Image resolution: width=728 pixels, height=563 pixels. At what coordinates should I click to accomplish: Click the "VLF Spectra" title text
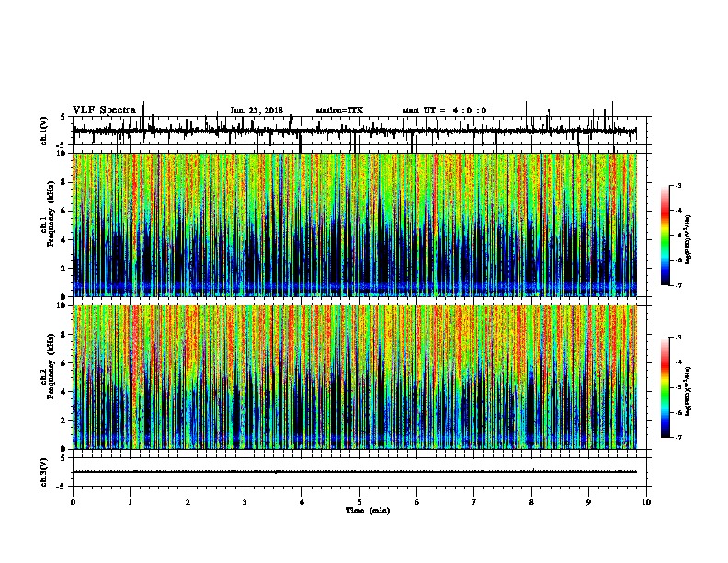point(104,110)
